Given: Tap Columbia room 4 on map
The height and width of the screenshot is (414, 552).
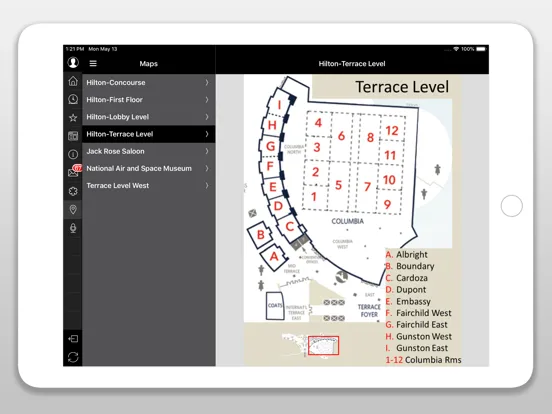Looking at the screenshot, I should (x=318, y=123).
